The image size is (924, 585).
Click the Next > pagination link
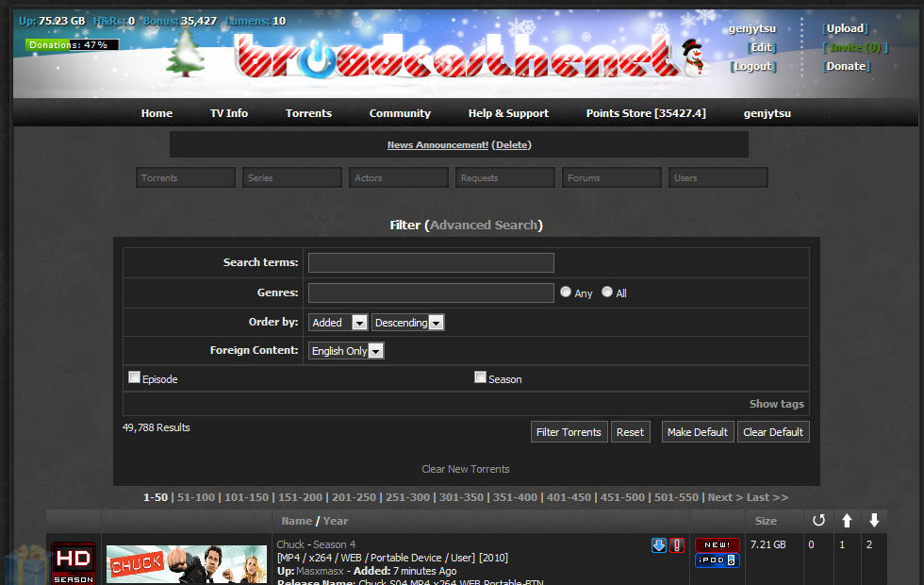click(x=725, y=497)
